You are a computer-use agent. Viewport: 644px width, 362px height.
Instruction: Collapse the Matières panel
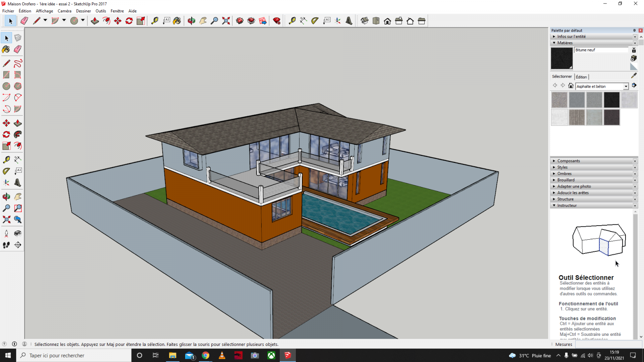click(565, 43)
